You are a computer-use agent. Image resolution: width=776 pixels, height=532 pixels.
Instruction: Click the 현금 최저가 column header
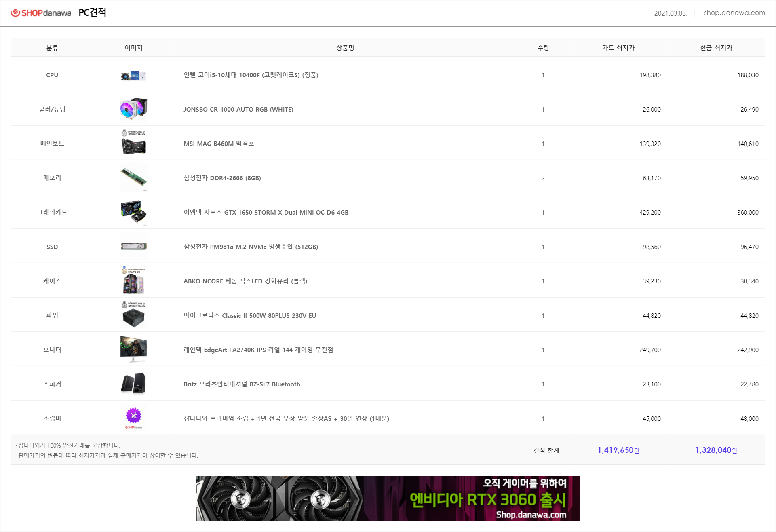click(716, 48)
